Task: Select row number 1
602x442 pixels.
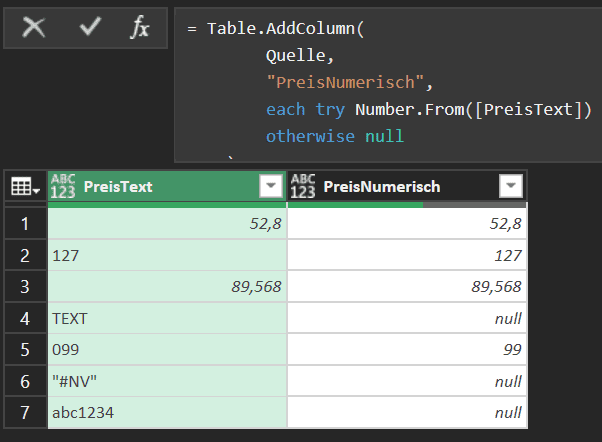Action: [x=24, y=225]
